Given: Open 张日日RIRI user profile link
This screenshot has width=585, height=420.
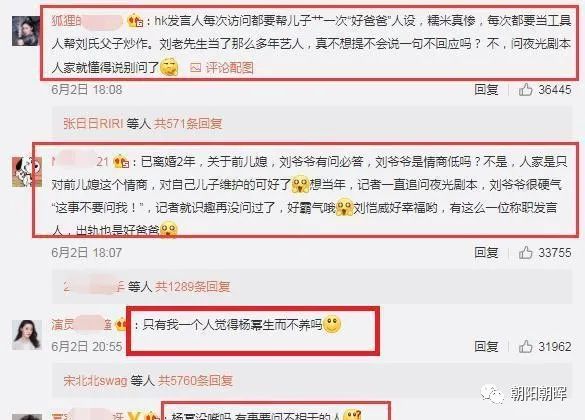Looking at the screenshot, I should pyautogui.click(x=93, y=123).
